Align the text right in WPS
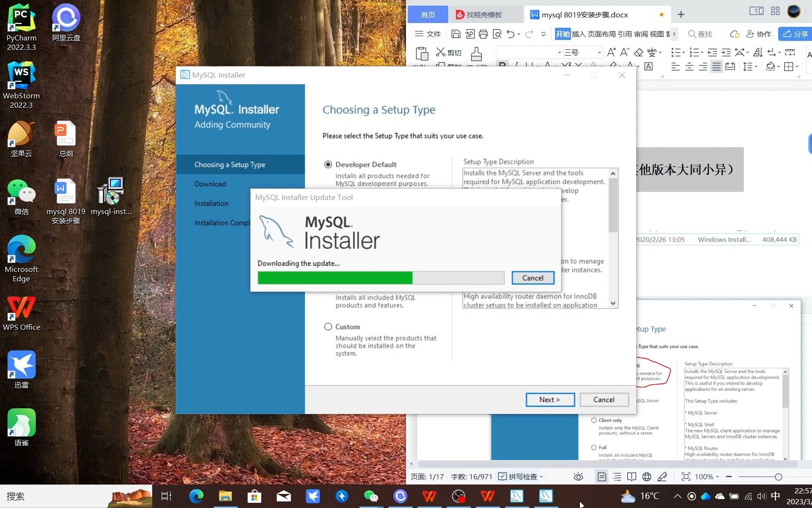Viewport: 812px width, 508px height. [x=703, y=67]
